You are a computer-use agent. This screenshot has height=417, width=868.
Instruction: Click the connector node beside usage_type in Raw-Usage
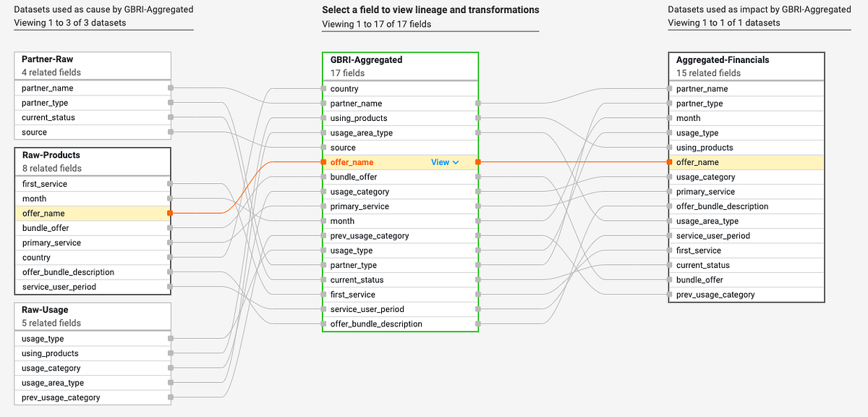[170, 338]
